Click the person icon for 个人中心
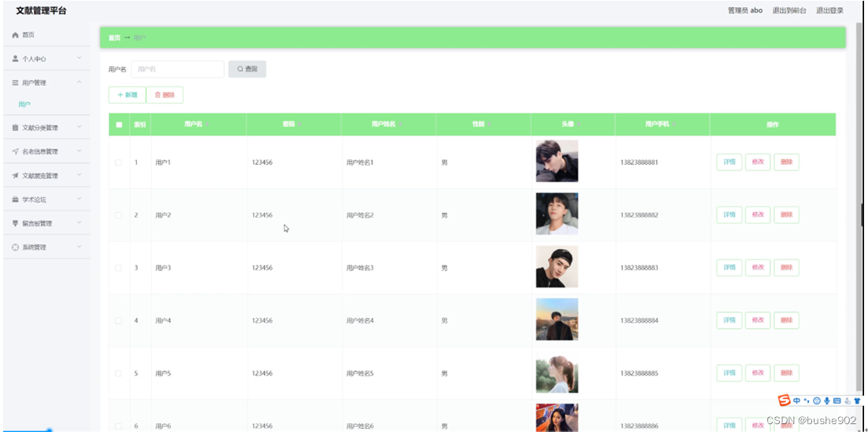 pos(16,59)
